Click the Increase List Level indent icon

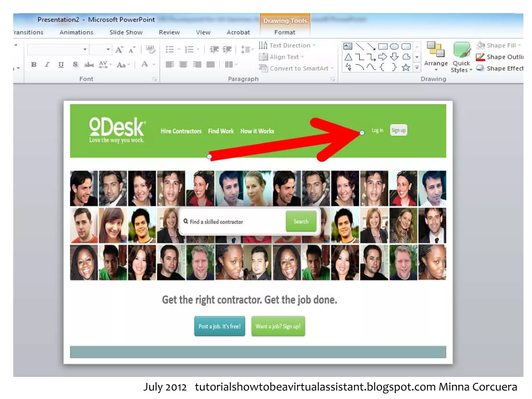(x=227, y=49)
